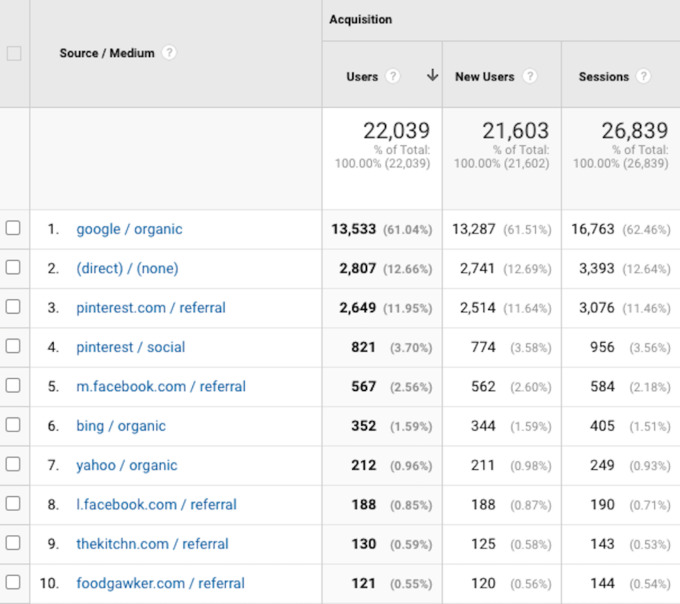Screen dimensions: 680x604
Task: Select google organic new users 13,287
Action: tap(474, 229)
